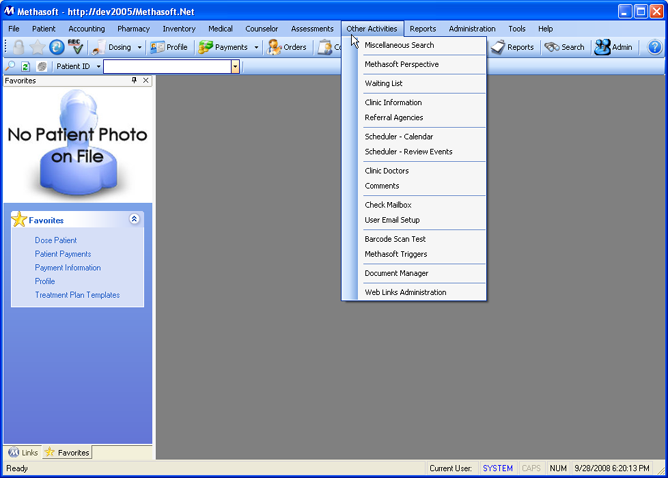Open the Assessments menu
The height and width of the screenshot is (478, 668).
click(312, 29)
